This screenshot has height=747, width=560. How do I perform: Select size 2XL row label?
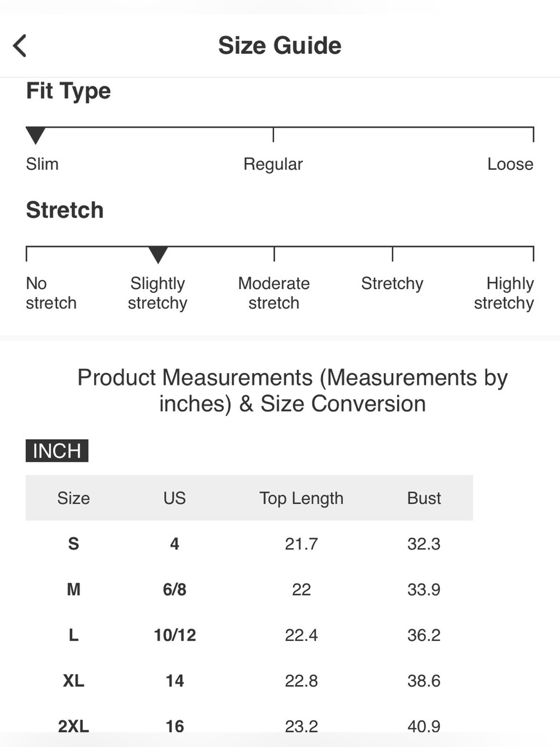73,726
